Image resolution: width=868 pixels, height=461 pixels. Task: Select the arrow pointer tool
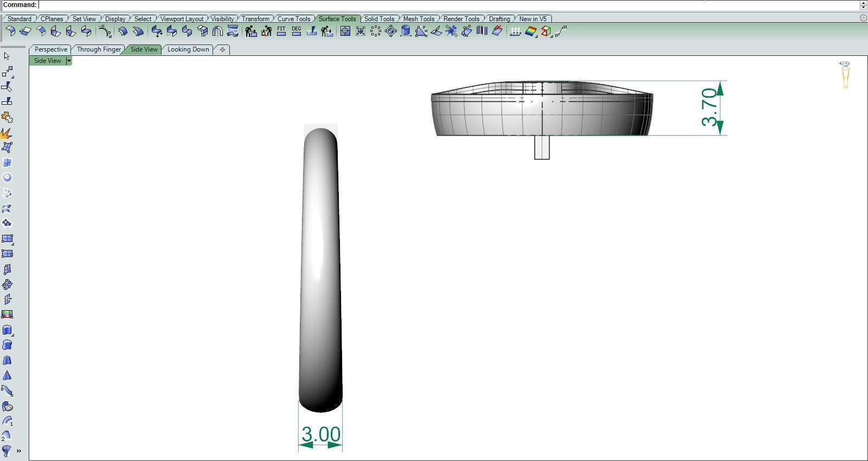tap(7, 56)
